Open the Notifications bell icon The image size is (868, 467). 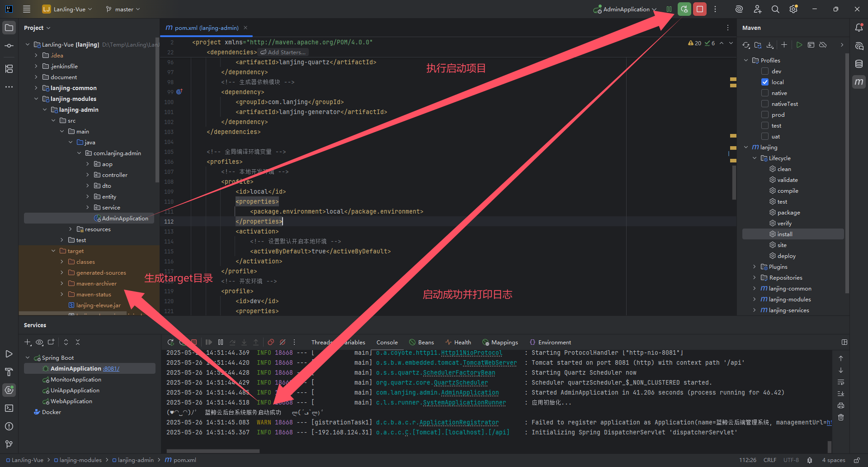[x=859, y=28]
